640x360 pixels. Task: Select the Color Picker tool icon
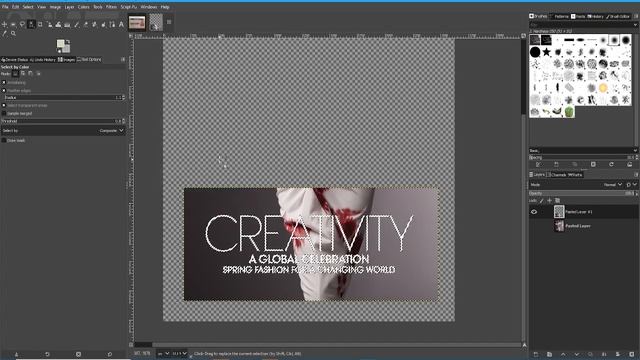4,33
